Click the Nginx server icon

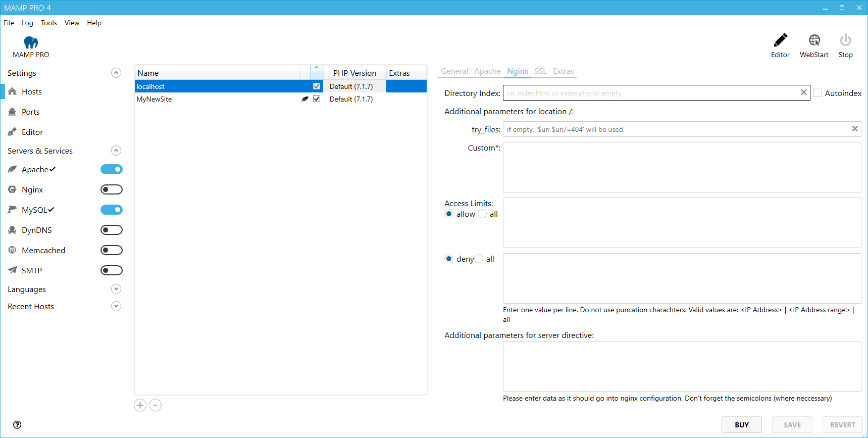13,189
